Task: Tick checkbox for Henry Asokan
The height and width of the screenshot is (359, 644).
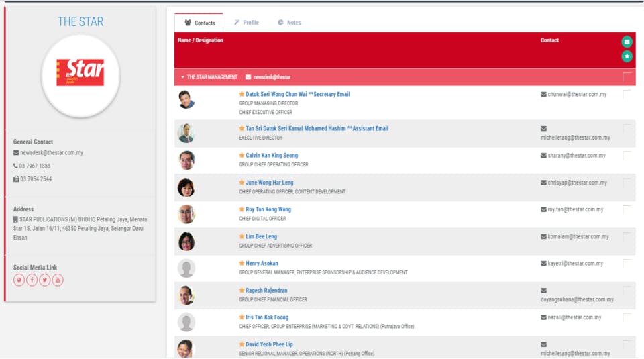Action: pos(627,264)
